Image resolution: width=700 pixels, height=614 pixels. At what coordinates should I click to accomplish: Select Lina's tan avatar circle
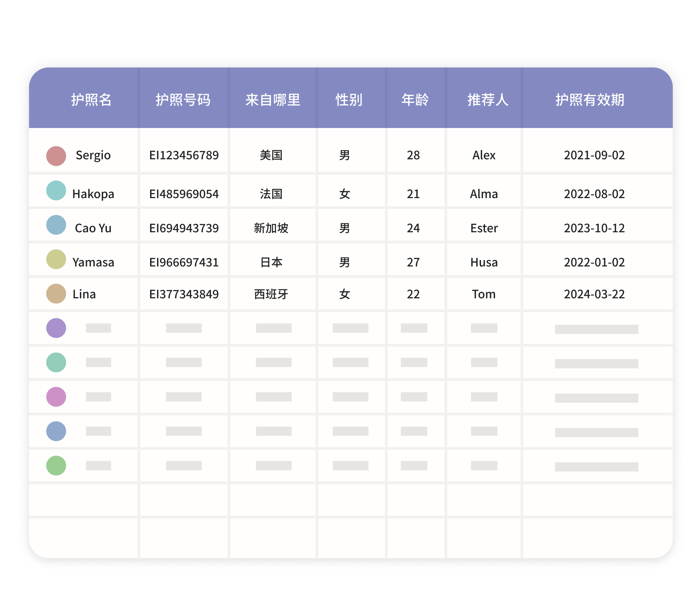click(56, 294)
